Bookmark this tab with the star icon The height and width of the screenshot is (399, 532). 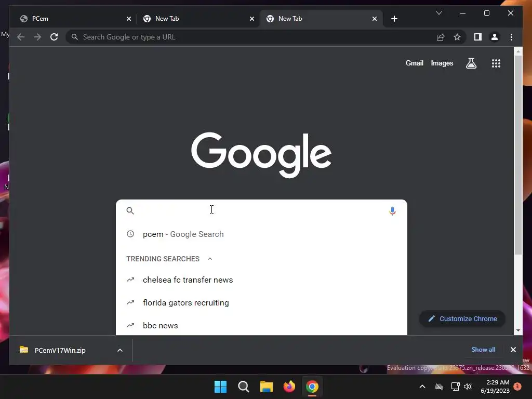457,37
